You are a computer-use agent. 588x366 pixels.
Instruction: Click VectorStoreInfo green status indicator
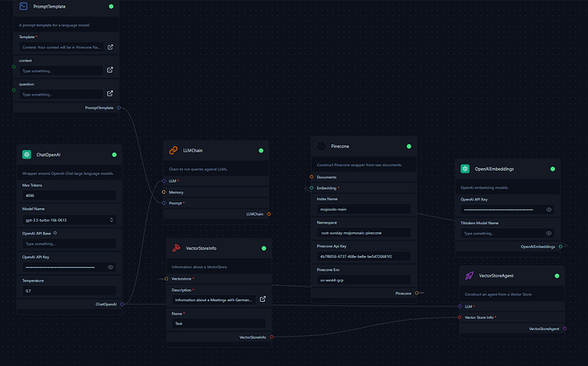(x=264, y=248)
